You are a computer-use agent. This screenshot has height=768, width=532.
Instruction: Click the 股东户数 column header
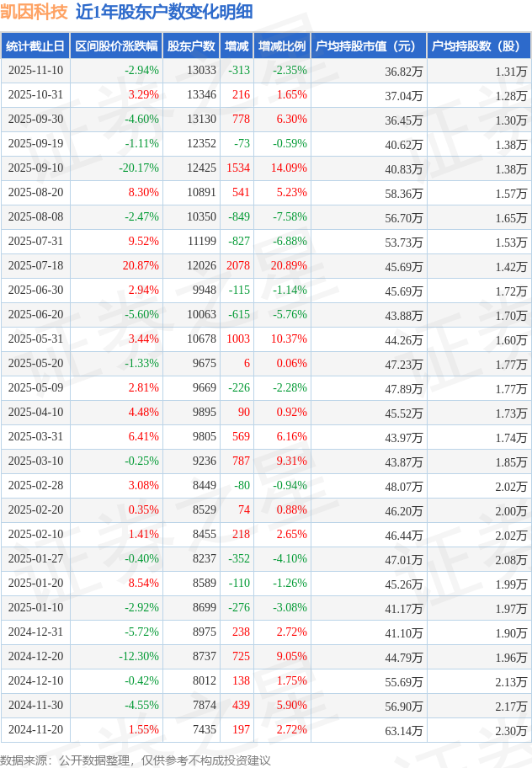pos(191,46)
